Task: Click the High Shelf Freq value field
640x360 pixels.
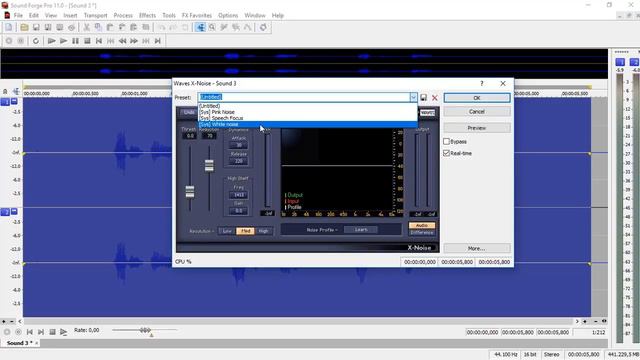Action: coord(239,195)
